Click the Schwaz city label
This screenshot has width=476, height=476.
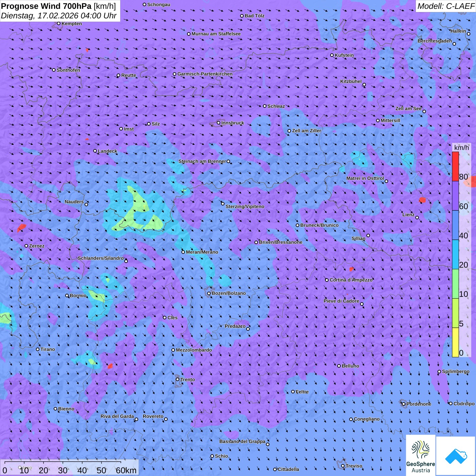pyautogui.click(x=276, y=106)
